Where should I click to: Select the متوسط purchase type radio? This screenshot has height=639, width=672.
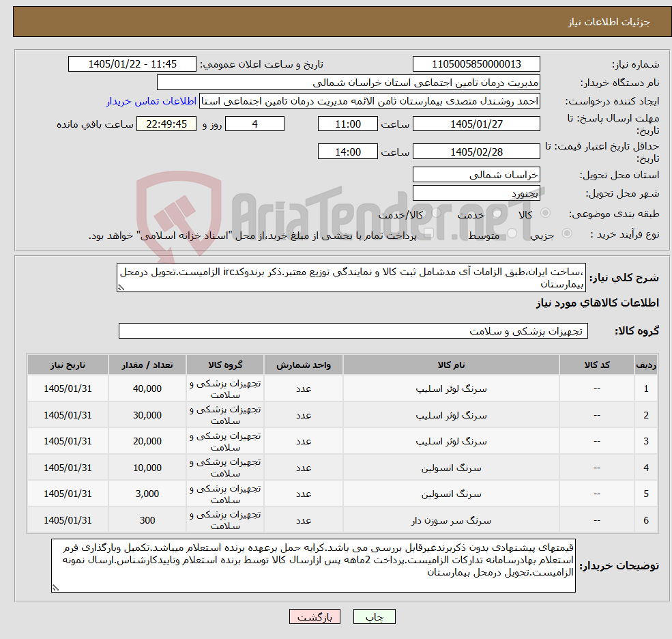[512, 233]
